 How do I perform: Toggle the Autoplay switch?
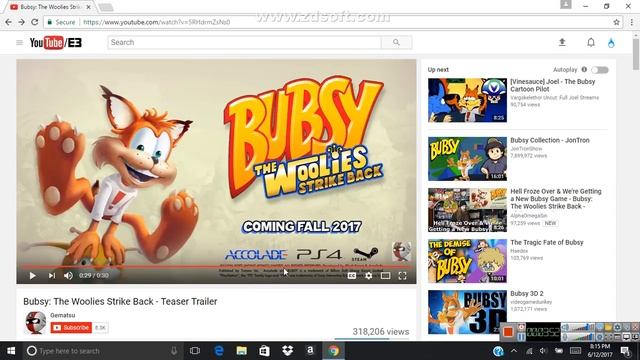pyautogui.click(x=600, y=70)
